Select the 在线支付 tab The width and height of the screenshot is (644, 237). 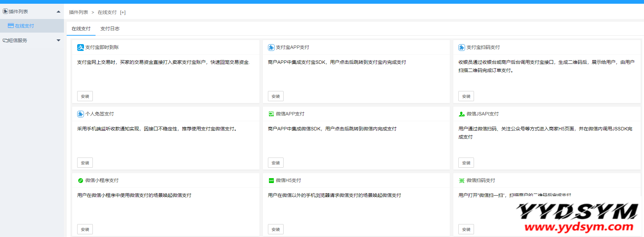[81, 29]
